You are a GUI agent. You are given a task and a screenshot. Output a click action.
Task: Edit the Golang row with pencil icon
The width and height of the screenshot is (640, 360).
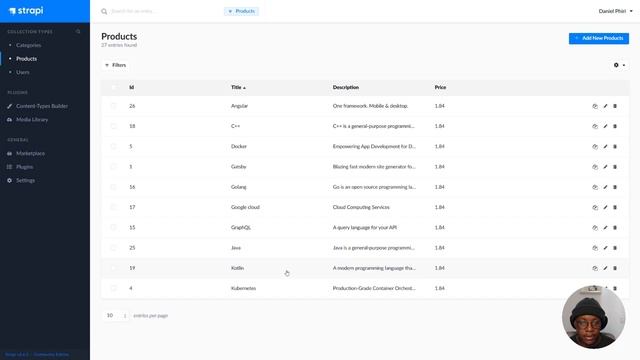click(605, 187)
